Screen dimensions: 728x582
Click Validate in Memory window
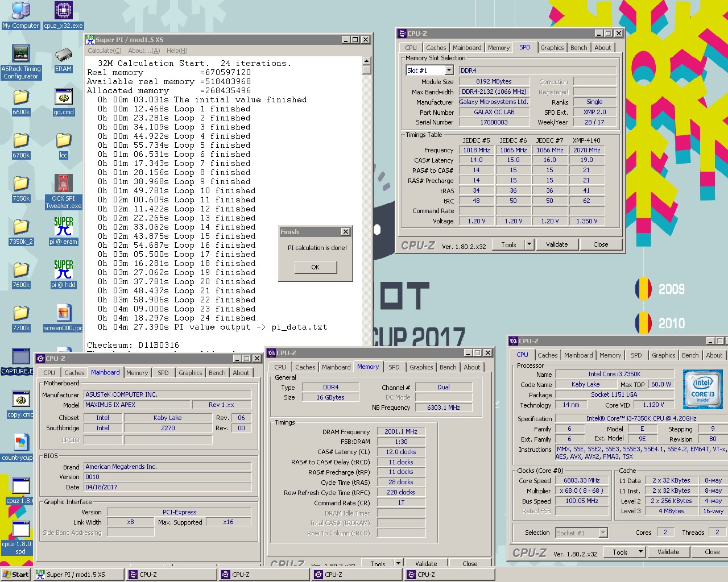pos(426,564)
